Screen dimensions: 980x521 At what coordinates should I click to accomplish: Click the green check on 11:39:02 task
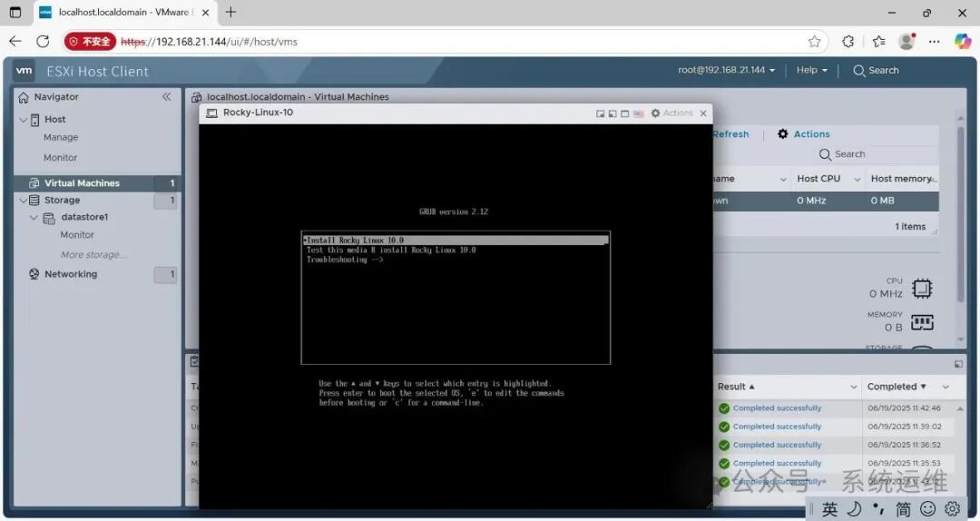point(724,427)
